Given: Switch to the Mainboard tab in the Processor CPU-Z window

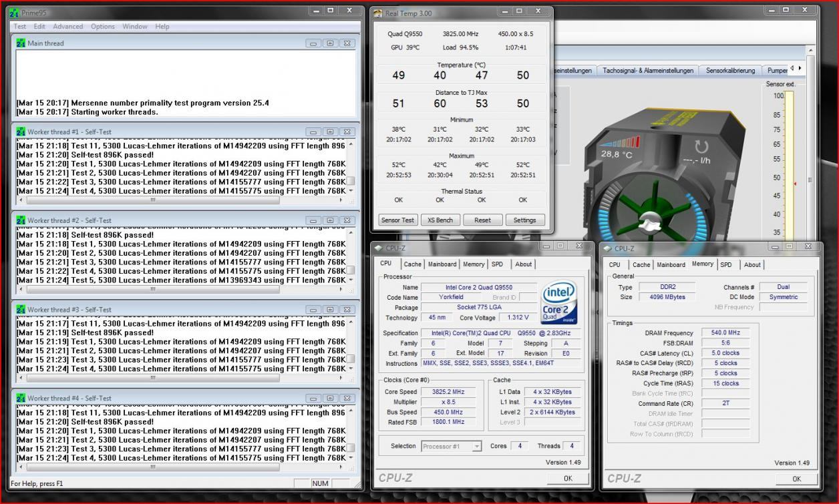Looking at the screenshot, I should pos(442,264).
